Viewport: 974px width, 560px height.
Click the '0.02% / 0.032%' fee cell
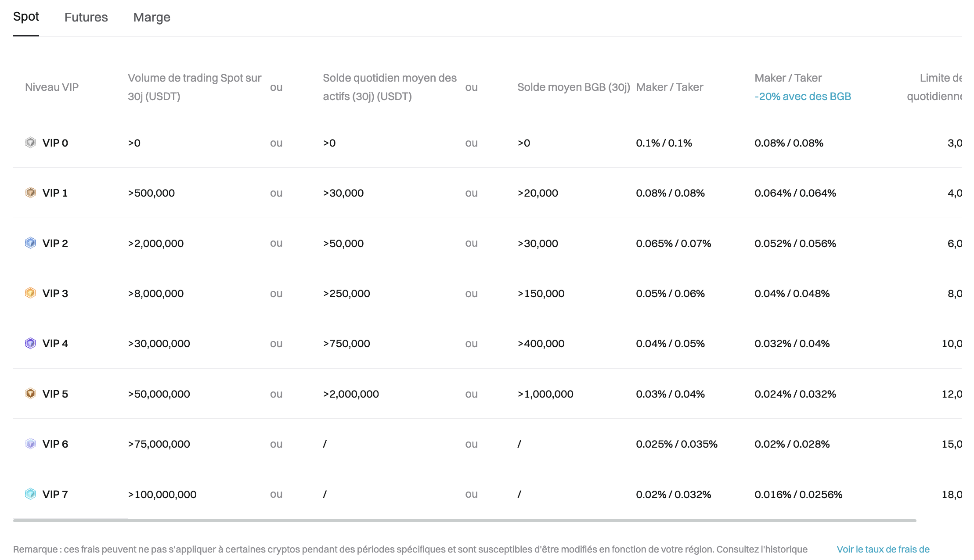[x=674, y=494]
